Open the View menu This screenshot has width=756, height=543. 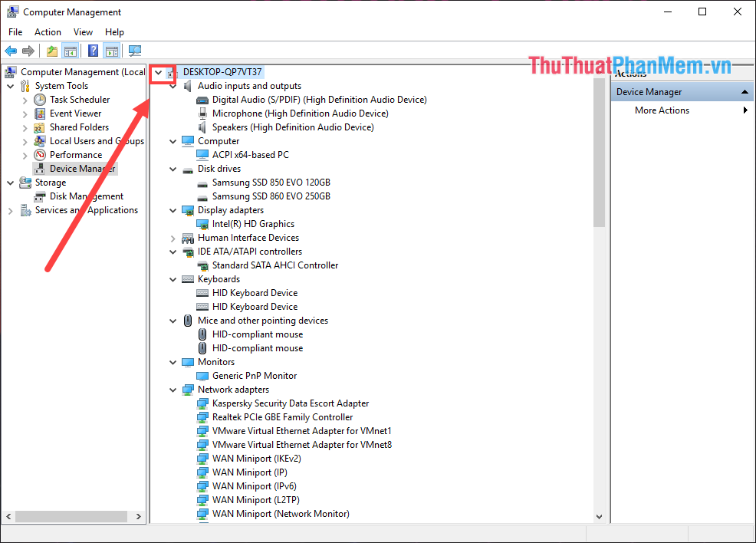(x=83, y=31)
